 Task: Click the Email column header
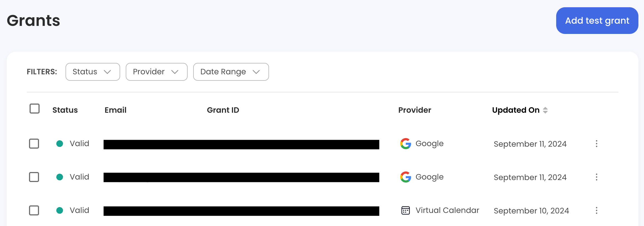click(115, 110)
